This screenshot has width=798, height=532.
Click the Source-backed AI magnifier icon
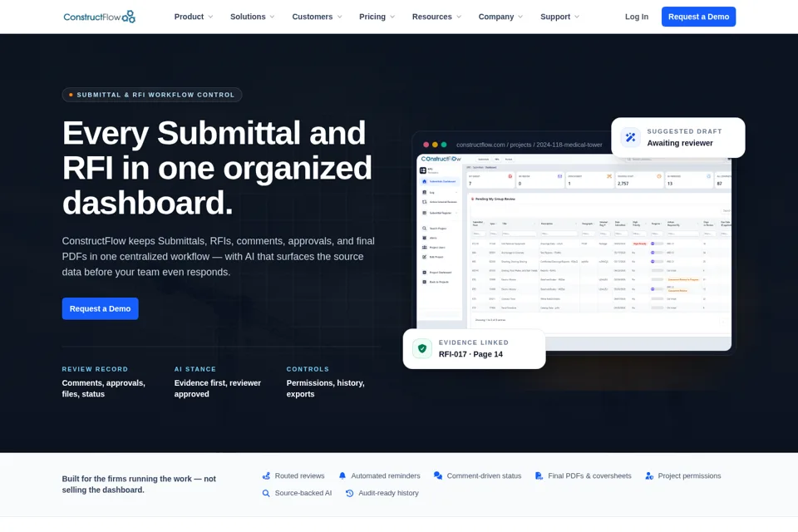click(x=266, y=493)
